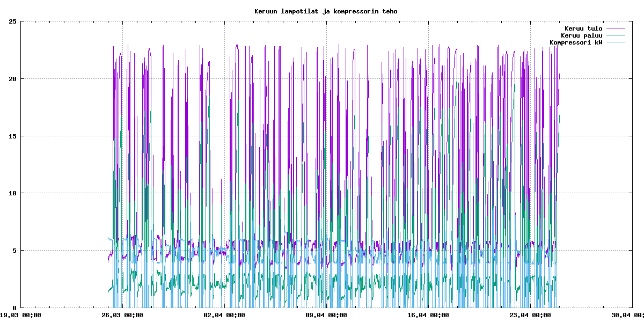The width and height of the screenshot is (644, 322).
Task: Click the y-axis label 0
Action: (x=14, y=308)
